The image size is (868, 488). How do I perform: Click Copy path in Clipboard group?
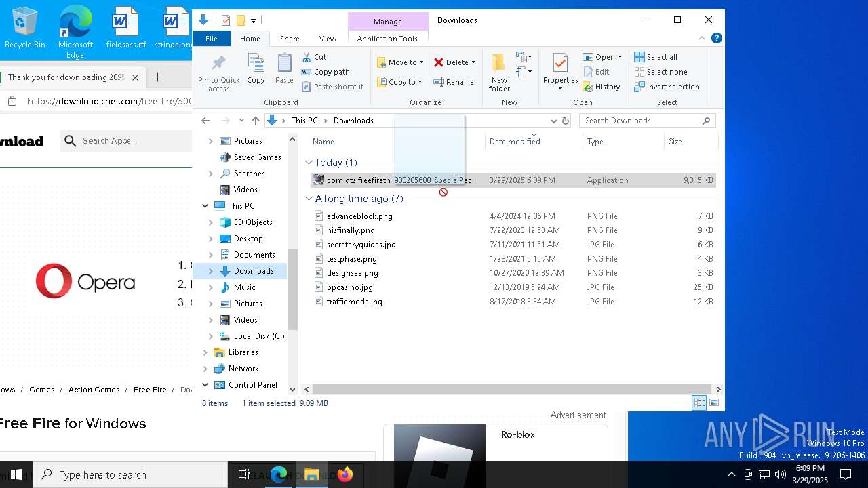pyautogui.click(x=325, y=72)
